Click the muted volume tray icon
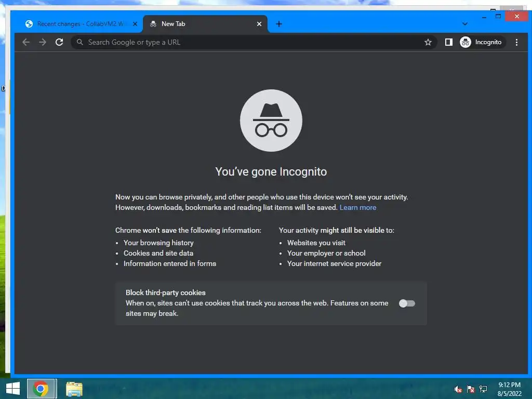This screenshot has height=399, width=532. pyautogui.click(x=458, y=389)
